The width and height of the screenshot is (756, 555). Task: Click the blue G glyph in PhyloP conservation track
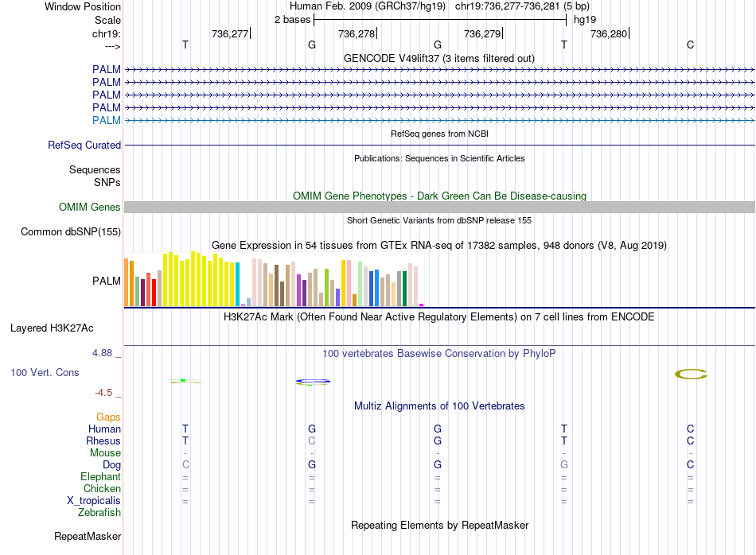coord(313,382)
